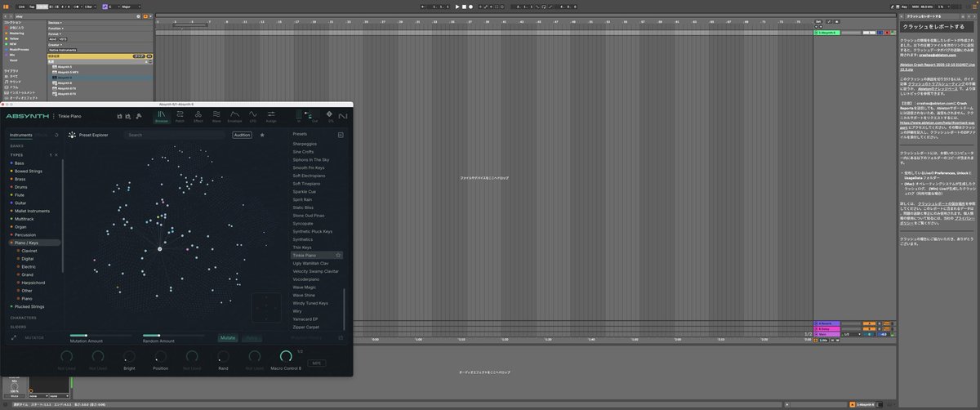Viewport: 980px width, 410px height.
Task: Toggle the Audition button in Absynth
Action: pyautogui.click(x=242, y=135)
